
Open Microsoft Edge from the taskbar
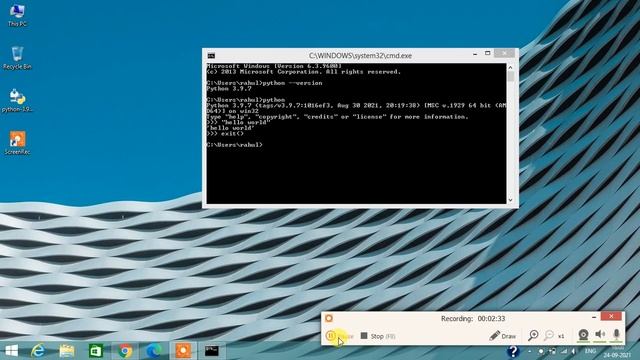(x=153, y=351)
